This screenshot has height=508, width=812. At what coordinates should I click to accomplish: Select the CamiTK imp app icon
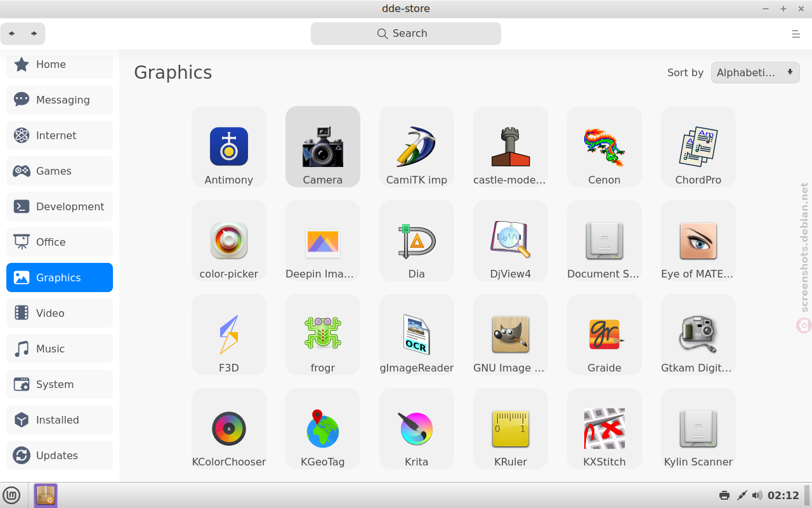[417, 146]
